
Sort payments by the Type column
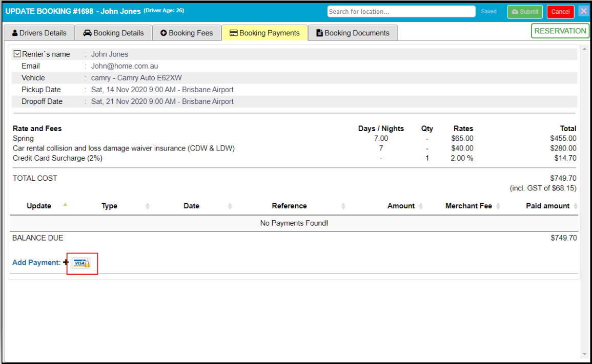coord(148,206)
